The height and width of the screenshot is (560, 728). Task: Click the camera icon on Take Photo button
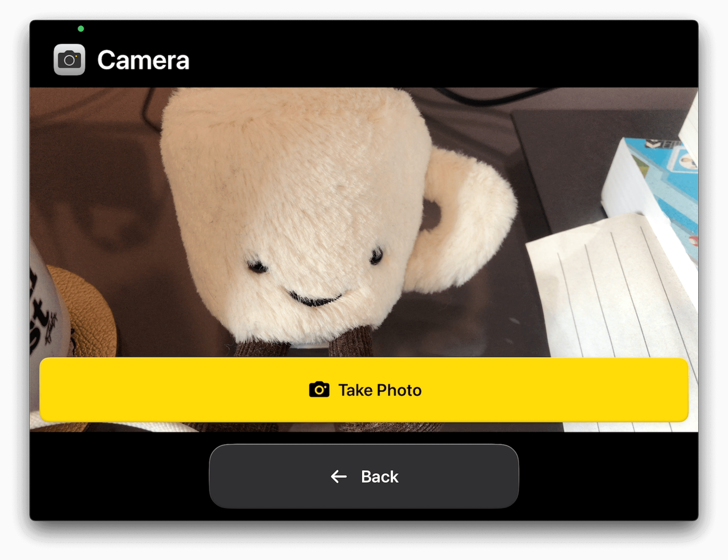319,390
